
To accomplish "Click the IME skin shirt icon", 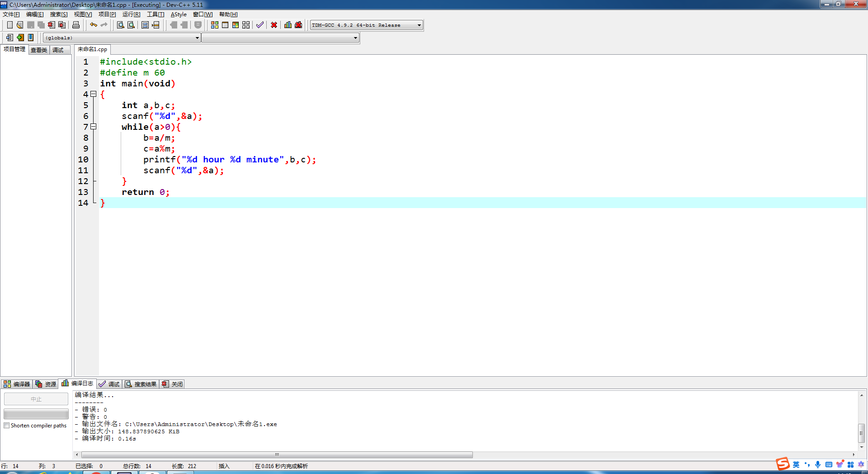I will [840, 465].
